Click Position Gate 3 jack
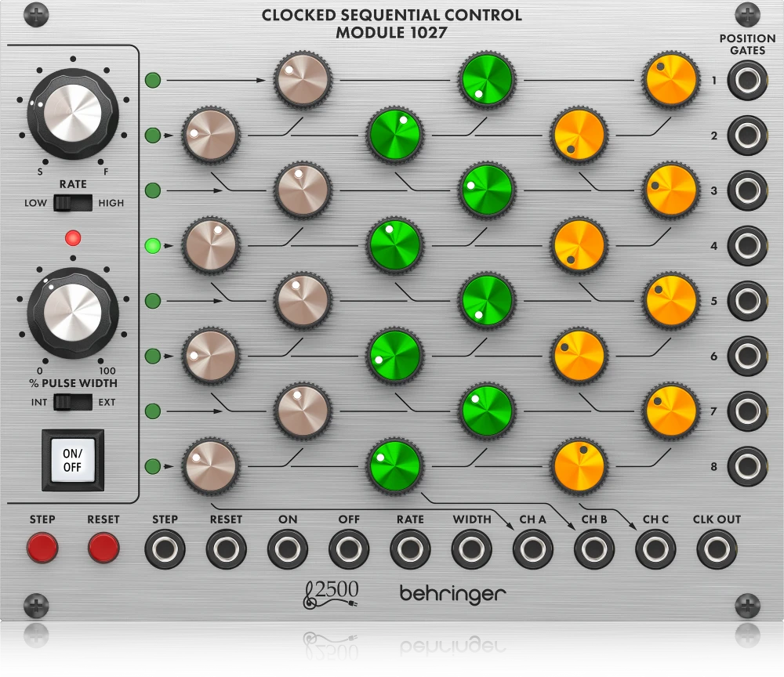This screenshot has width=784, height=677. pos(747,190)
